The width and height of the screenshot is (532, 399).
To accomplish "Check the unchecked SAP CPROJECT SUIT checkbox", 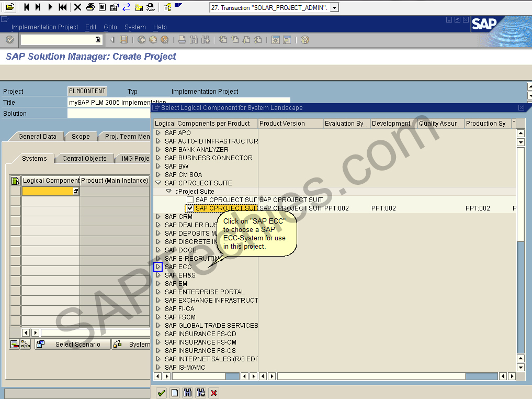I will (x=190, y=199).
